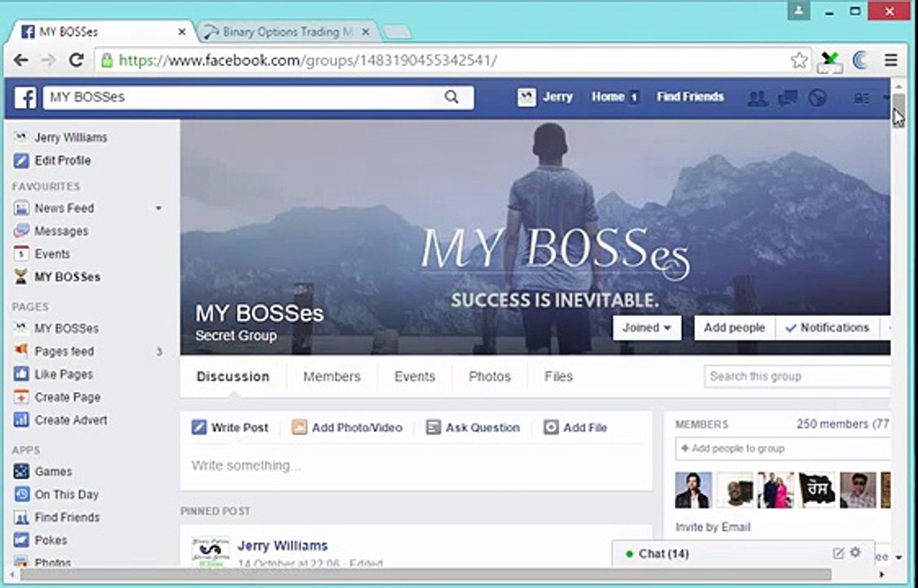Expand the Joined dropdown

point(647,327)
